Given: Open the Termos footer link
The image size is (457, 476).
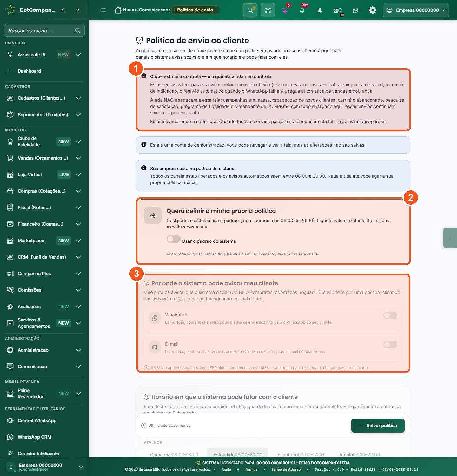Looking at the screenshot, I should [251, 469].
